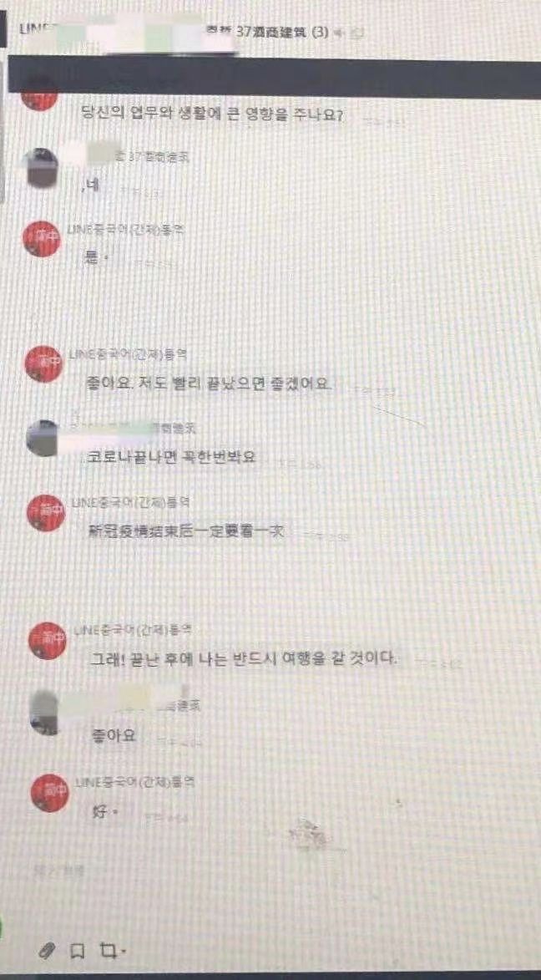Click the message "그래! 끝난 후에 나는 반드시 여행을 갈 것이다."

(x=242, y=658)
